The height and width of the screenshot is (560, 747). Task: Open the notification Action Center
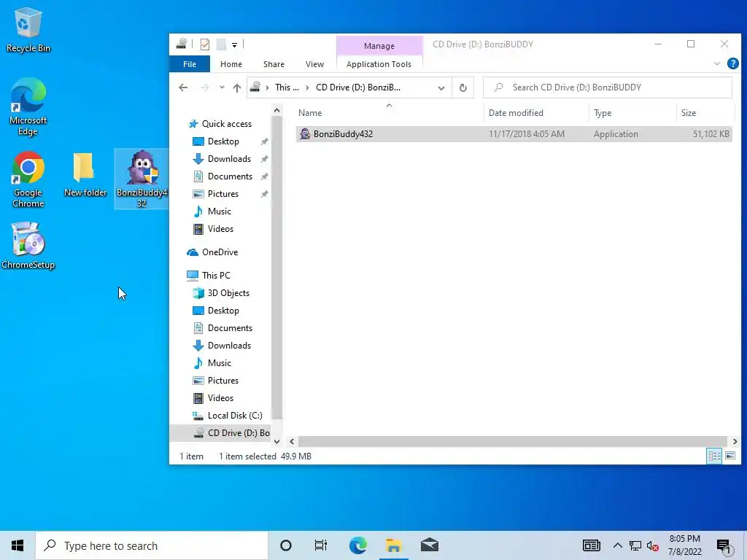tap(724, 547)
